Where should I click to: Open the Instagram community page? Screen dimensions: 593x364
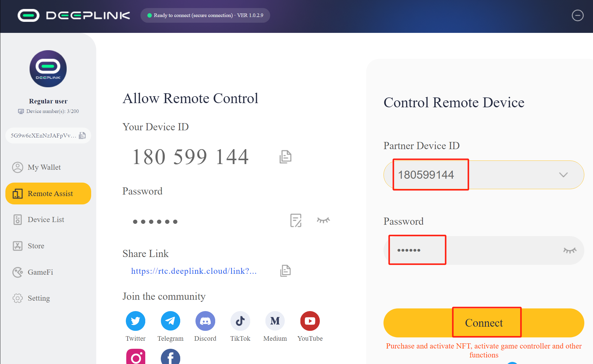136,357
